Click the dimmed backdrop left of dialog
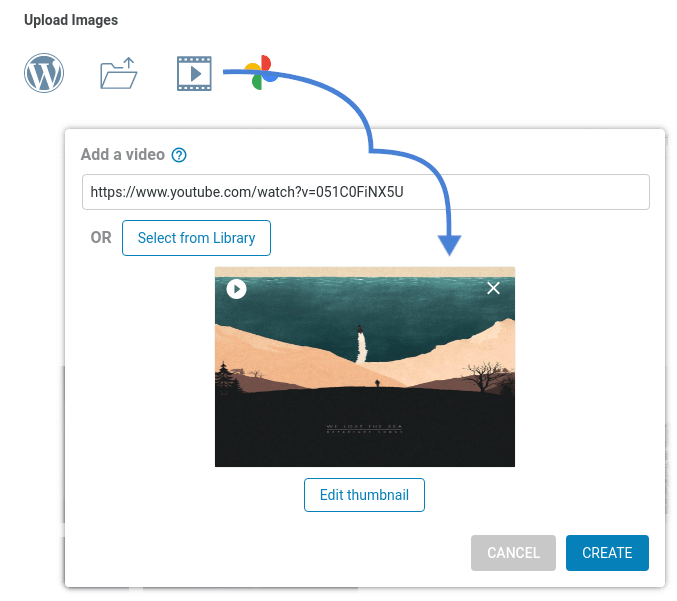The image size is (677, 601). pos(28,300)
